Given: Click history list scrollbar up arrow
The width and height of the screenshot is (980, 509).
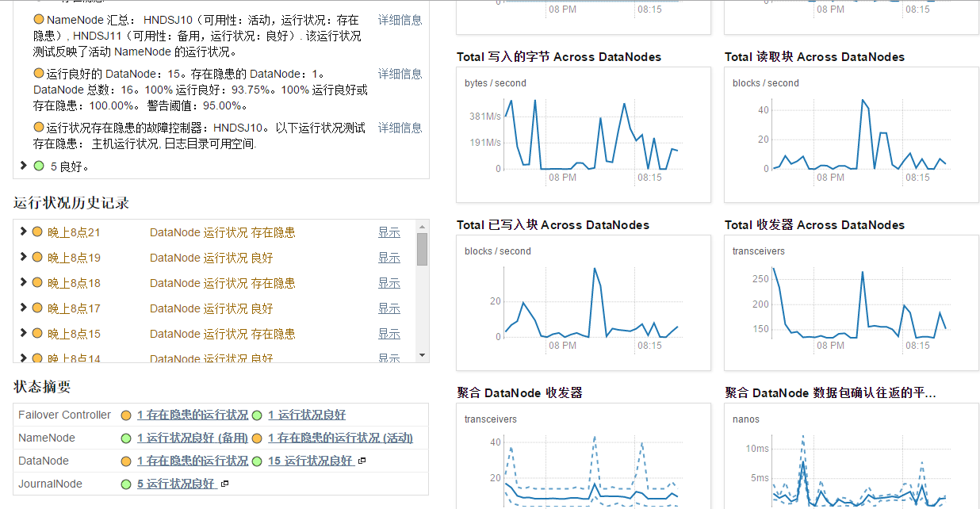Looking at the screenshot, I should [422, 226].
